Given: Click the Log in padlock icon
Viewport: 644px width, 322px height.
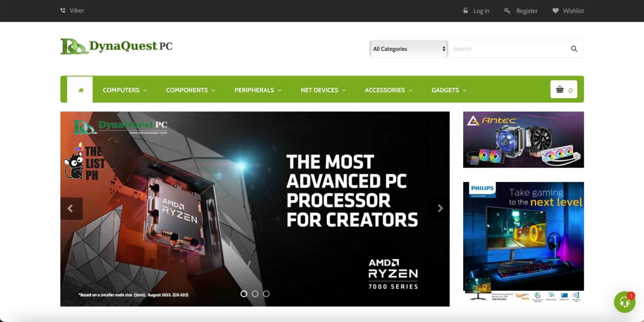Looking at the screenshot, I should 466,10.
